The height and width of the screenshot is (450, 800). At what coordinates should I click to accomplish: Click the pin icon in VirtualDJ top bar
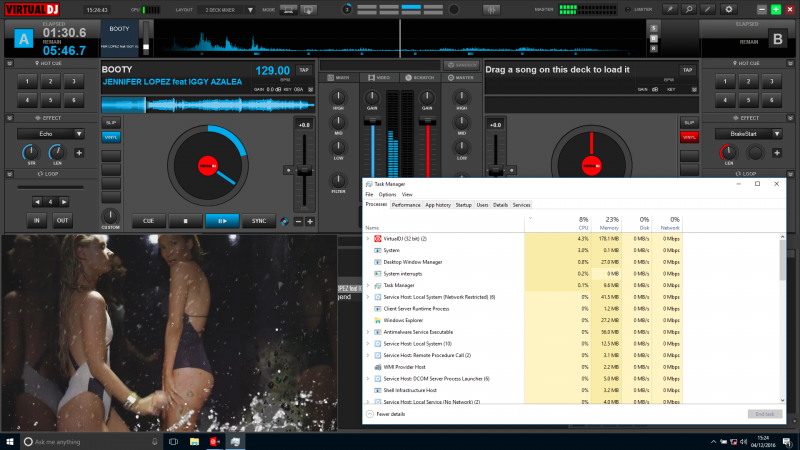click(669, 9)
